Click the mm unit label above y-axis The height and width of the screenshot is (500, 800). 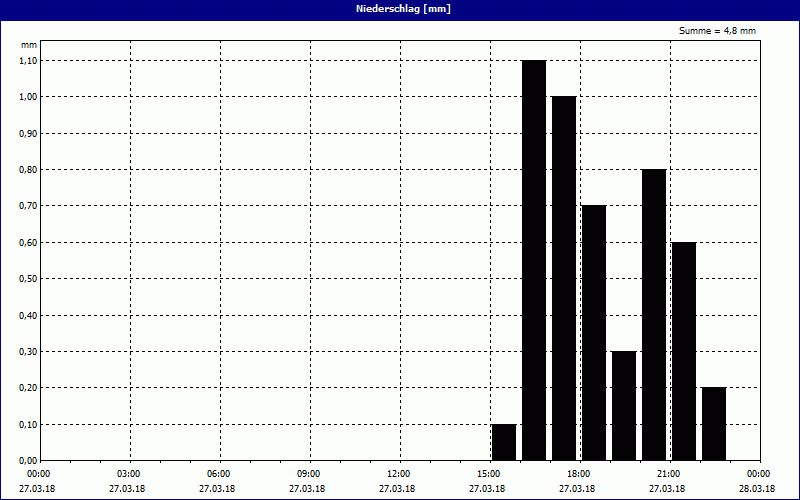click(x=28, y=46)
